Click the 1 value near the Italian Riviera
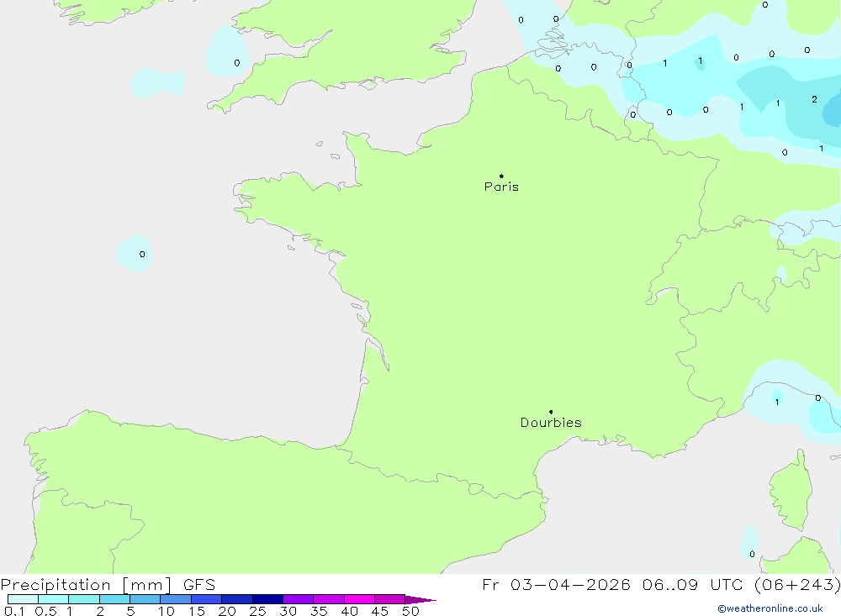The height and width of the screenshot is (616, 841). 776,402
